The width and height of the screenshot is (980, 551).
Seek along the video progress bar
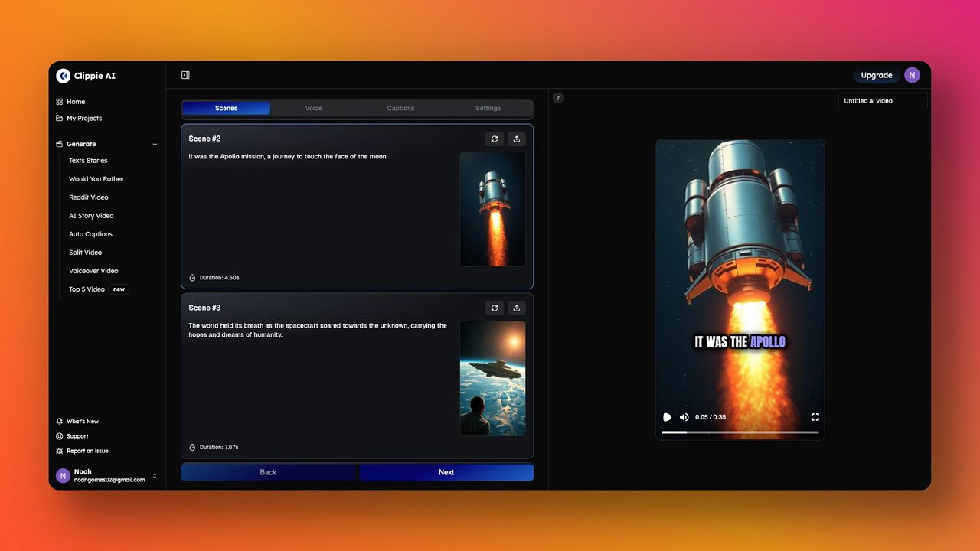point(740,432)
